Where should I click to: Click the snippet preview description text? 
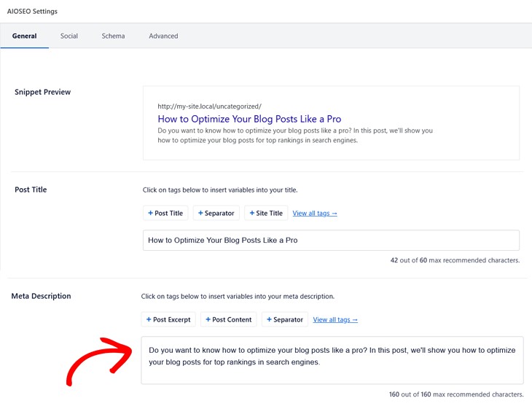pos(294,136)
